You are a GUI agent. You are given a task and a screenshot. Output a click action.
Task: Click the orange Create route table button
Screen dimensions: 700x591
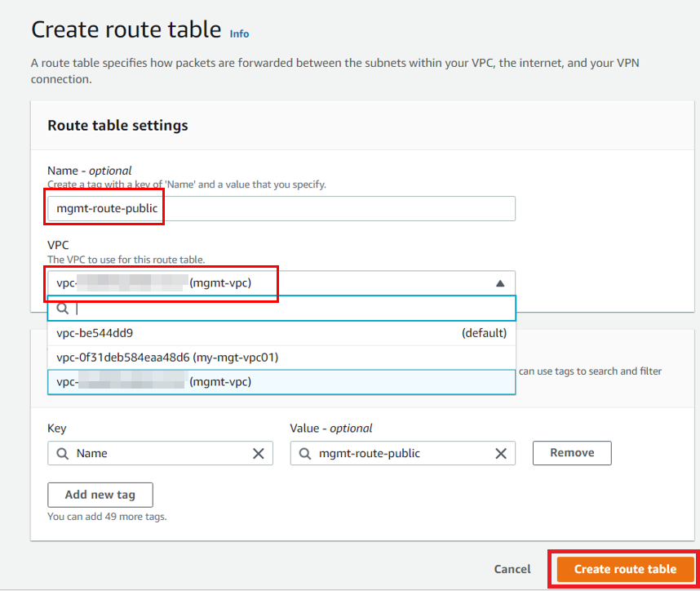pos(625,569)
